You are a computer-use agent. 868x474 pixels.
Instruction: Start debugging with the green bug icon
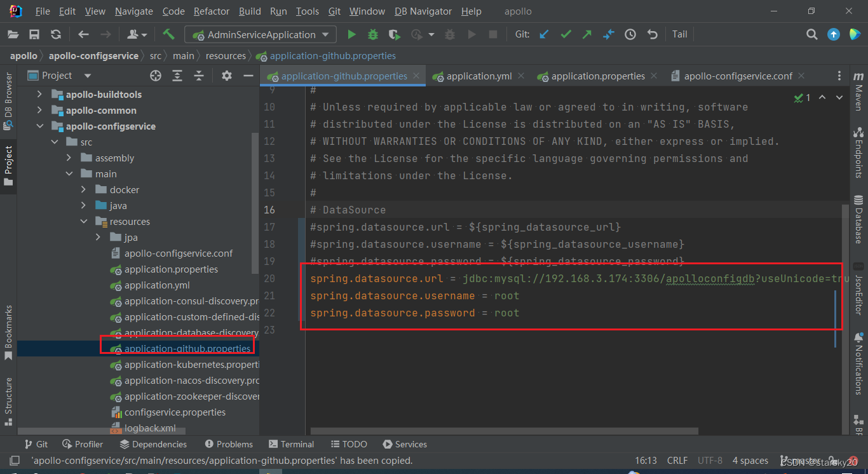[373, 34]
